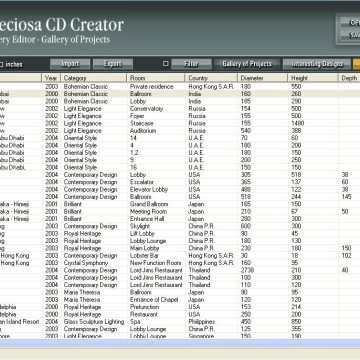The height and width of the screenshot is (360, 360).
Task: Select the diameter value "600"
Action: (x=246, y=226)
